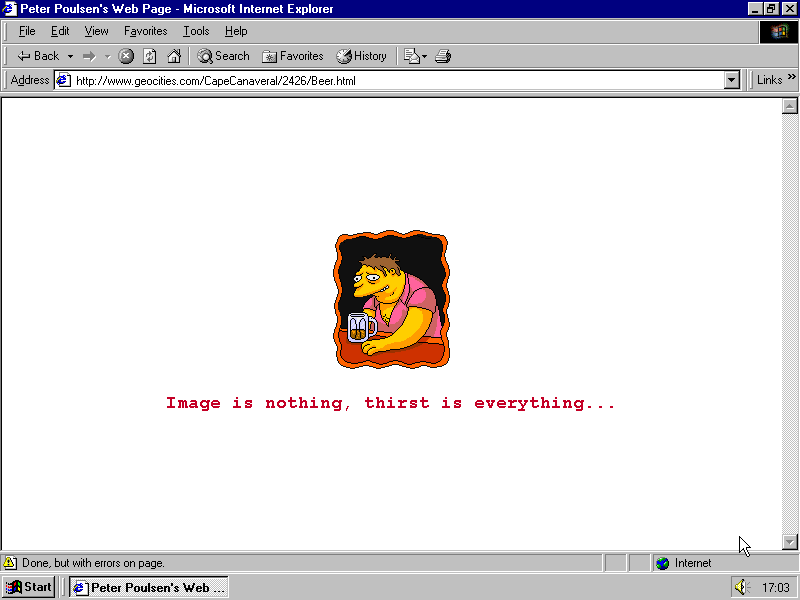Open the File menu
800x600 pixels.
pos(27,31)
